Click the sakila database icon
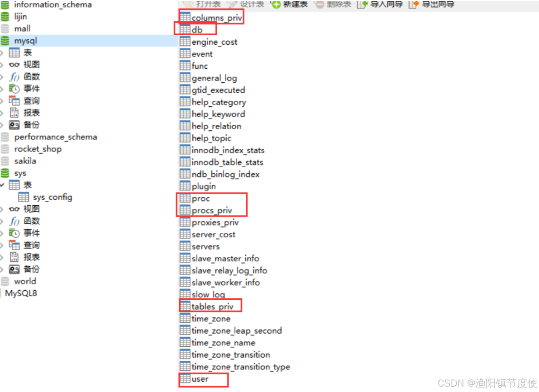539x392 pixels. coord(5,161)
